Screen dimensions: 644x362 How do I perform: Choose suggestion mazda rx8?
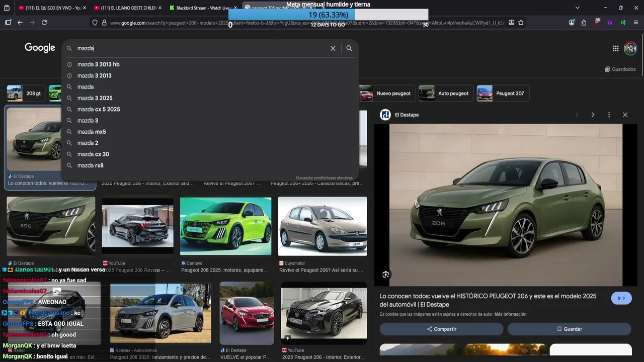[x=210, y=165]
